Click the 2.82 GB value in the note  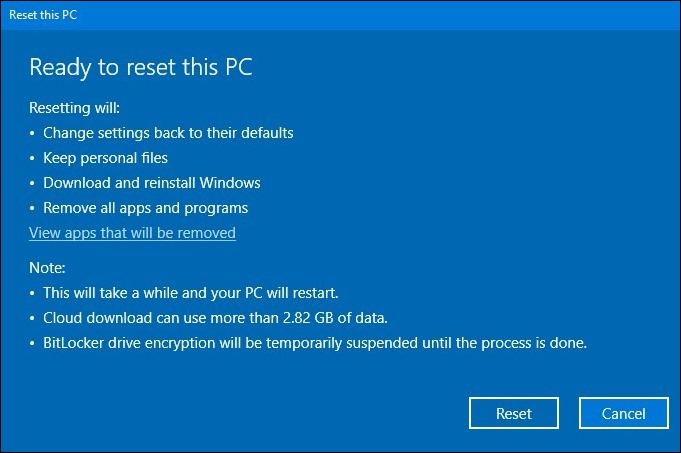point(308,318)
